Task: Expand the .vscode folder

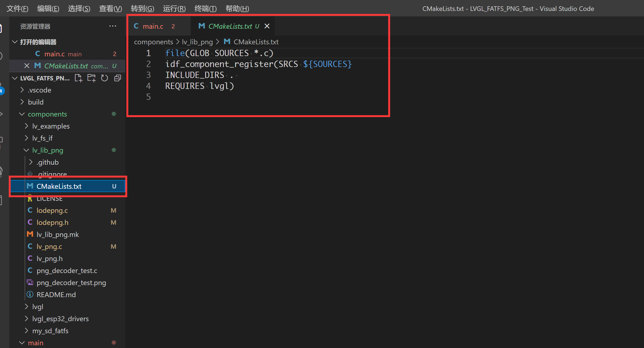Action: click(x=39, y=90)
